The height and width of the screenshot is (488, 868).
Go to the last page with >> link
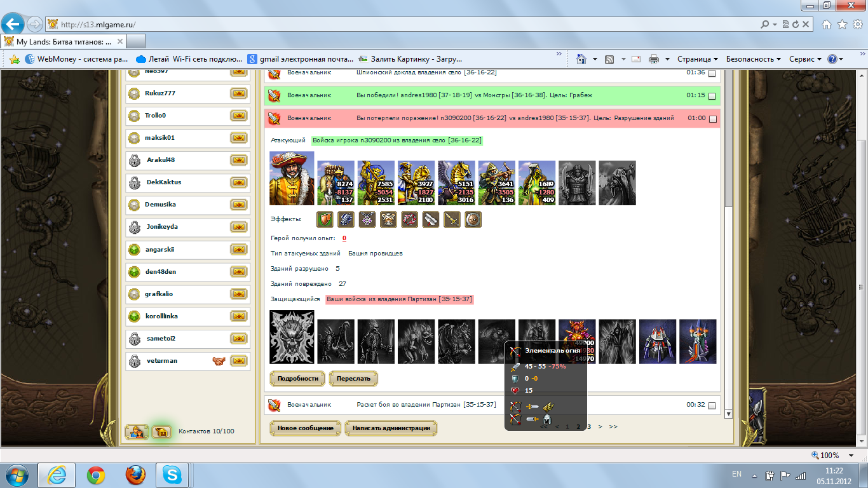pyautogui.click(x=613, y=427)
